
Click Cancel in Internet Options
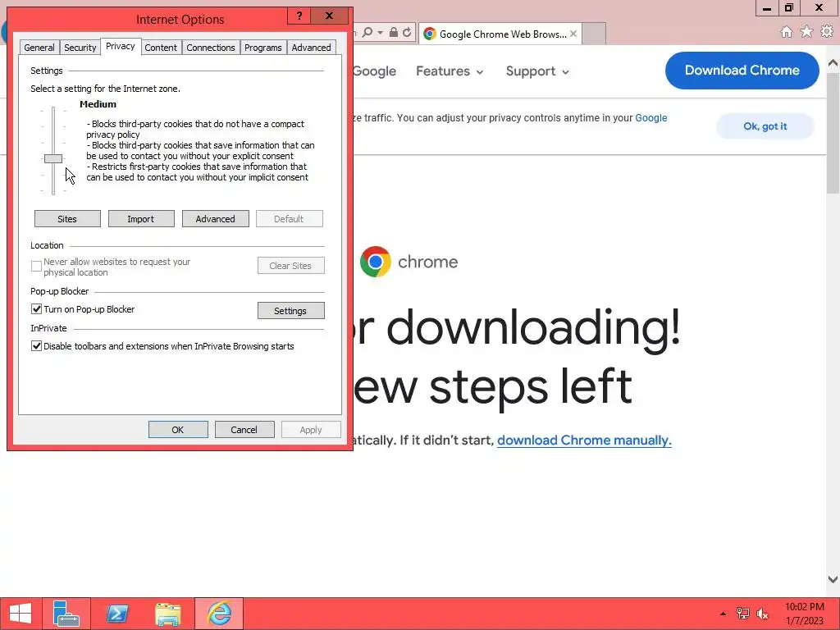pyautogui.click(x=244, y=430)
